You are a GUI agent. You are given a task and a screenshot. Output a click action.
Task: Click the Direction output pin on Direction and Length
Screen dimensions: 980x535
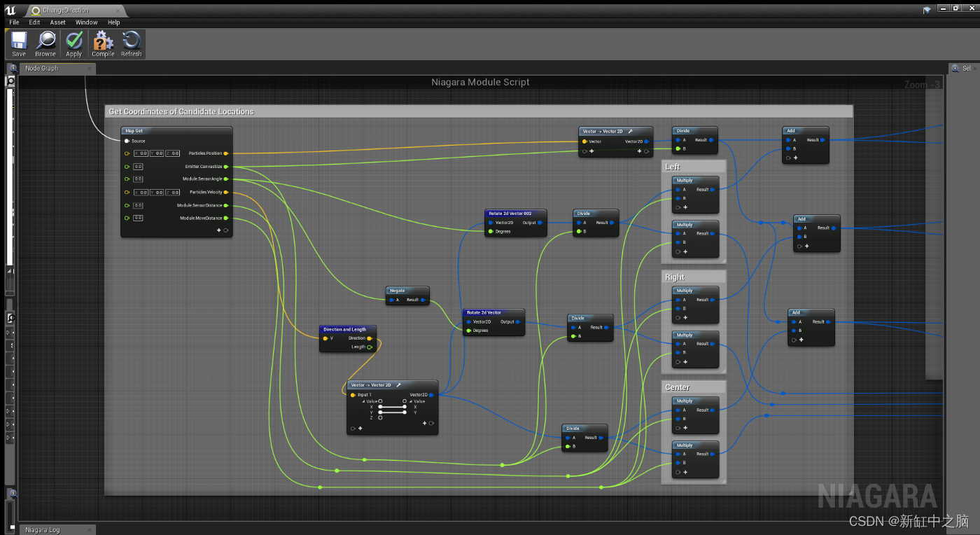point(370,338)
